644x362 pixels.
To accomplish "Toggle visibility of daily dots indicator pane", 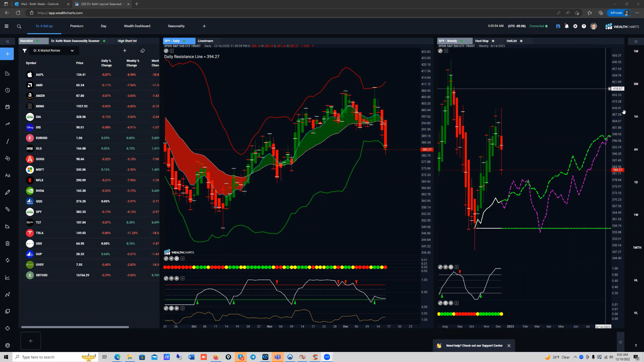I will click(166, 258).
